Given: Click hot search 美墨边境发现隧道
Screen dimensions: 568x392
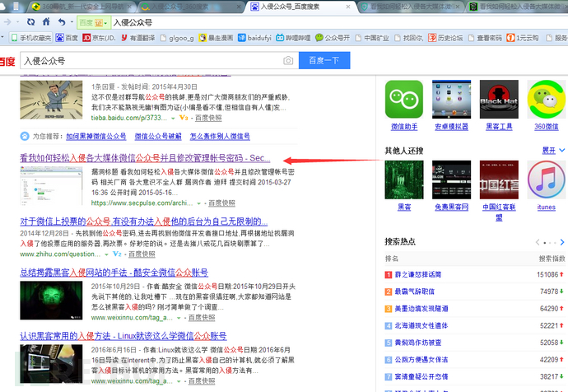Looking at the screenshot, I should pyautogui.click(x=421, y=309).
